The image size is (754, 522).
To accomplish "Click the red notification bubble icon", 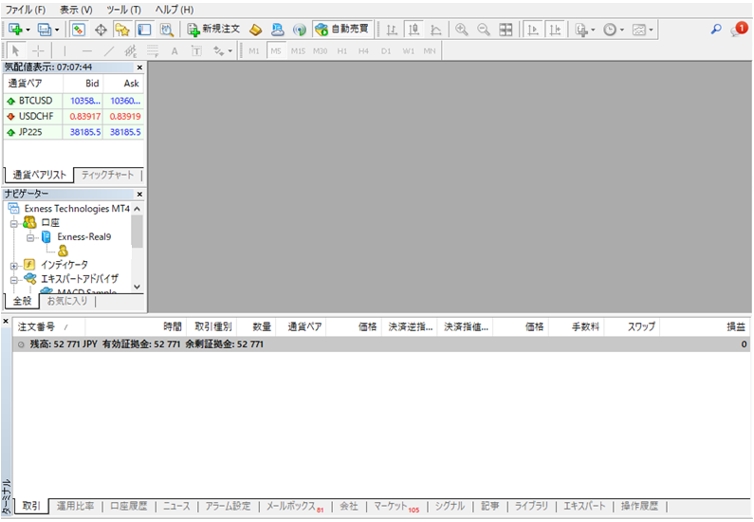I will 739,29.
